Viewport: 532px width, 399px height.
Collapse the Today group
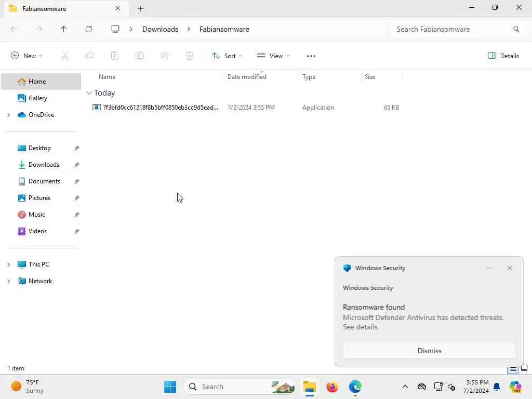(89, 92)
